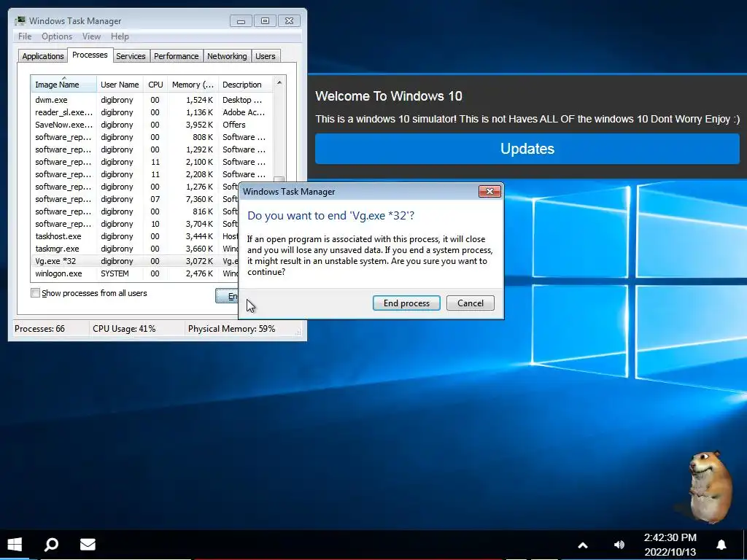Click the Windows Start logo on taskbar
This screenshot has height=560, width=747.
[x=15, y=544]
